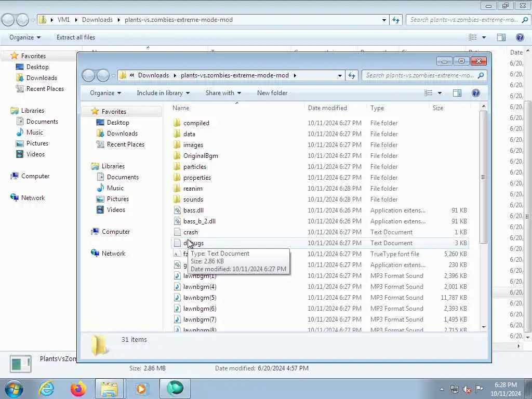The height and width of the screenshot is (399, 532).
Task: Expand front window address history dropdown
Action: tap(340, 75)
